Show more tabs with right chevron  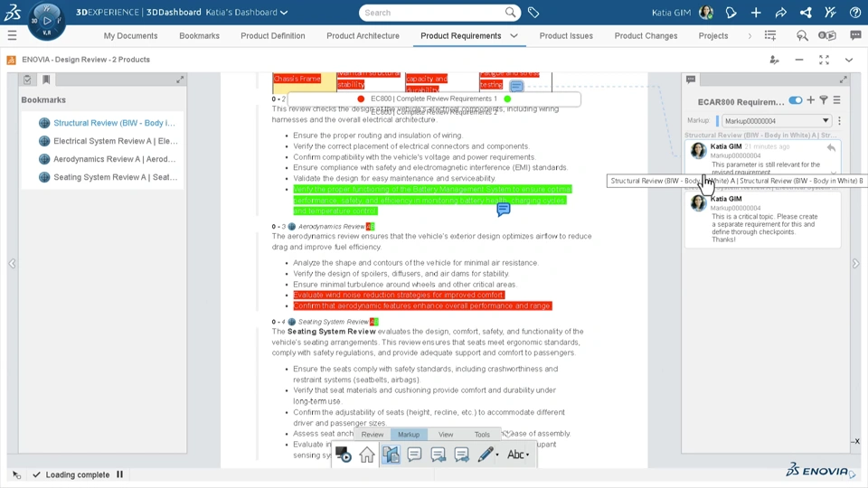(750, 36)
